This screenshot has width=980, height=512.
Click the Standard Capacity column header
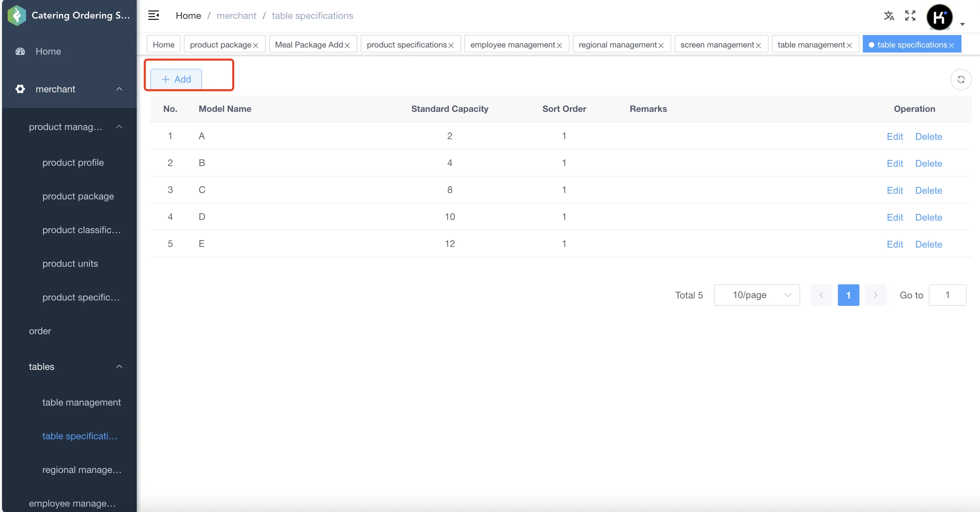[x=450, y=109]
